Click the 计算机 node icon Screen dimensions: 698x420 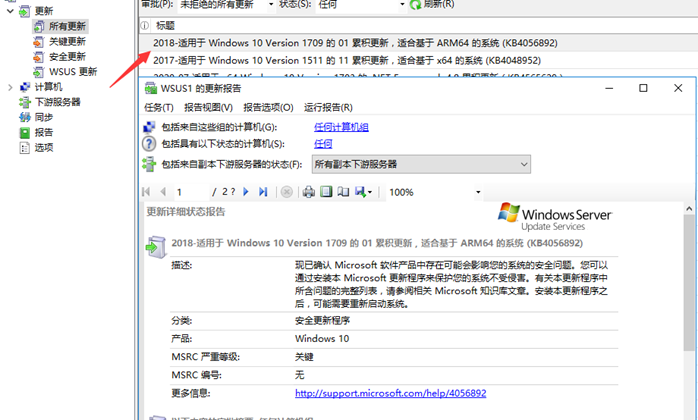(24, 87)
